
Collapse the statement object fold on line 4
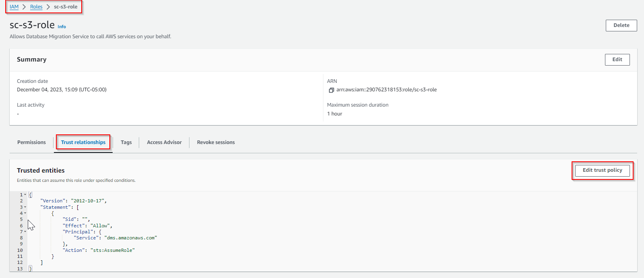[x=25, y=213]
